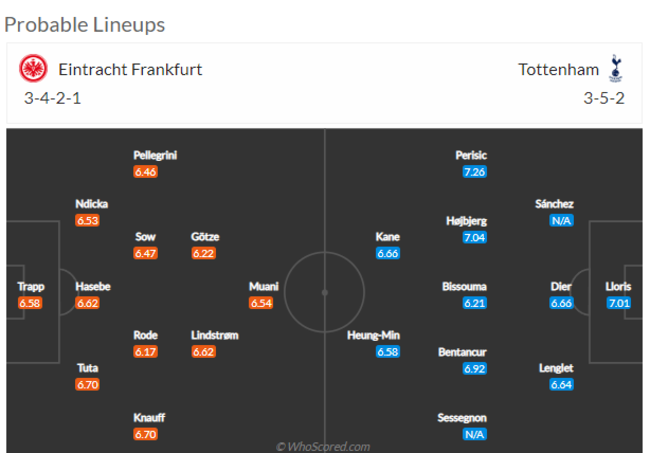The height and width of the screenshot is (453, 650).
Task: Open the Eintracht Frankfurt team link
Action: pyautogui.click(x=130, y=69)
